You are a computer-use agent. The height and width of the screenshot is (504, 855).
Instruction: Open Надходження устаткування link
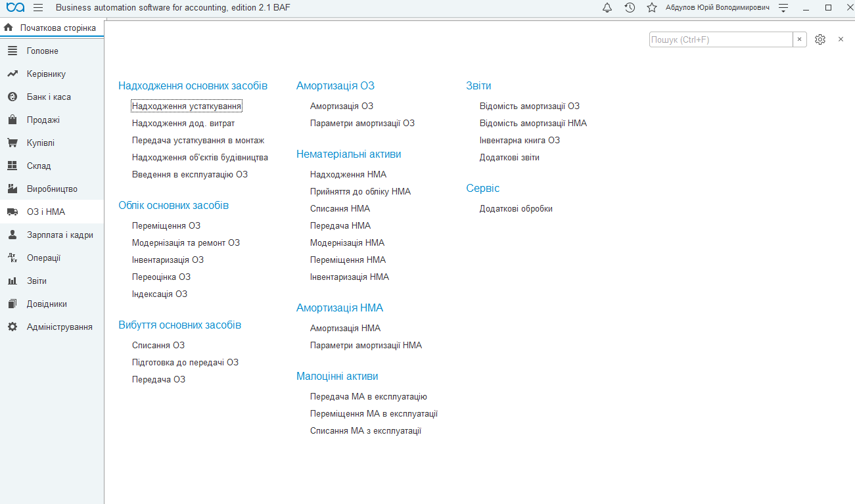click(187, 106)
